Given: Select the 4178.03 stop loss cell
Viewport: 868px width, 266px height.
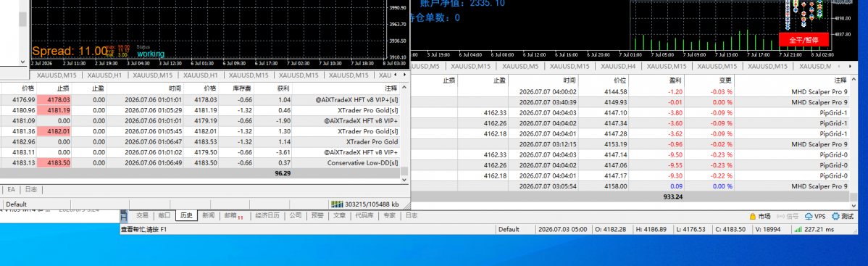Looking at the screenshot, I should pyautogui.click(x=54, y=100).
